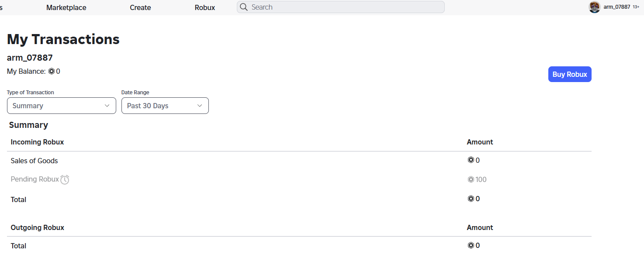The height and width of the screenshot is (261, 644).
Task: Click the magnifying glass search icon
Action: pyautogui.click(x=244, y=7)
